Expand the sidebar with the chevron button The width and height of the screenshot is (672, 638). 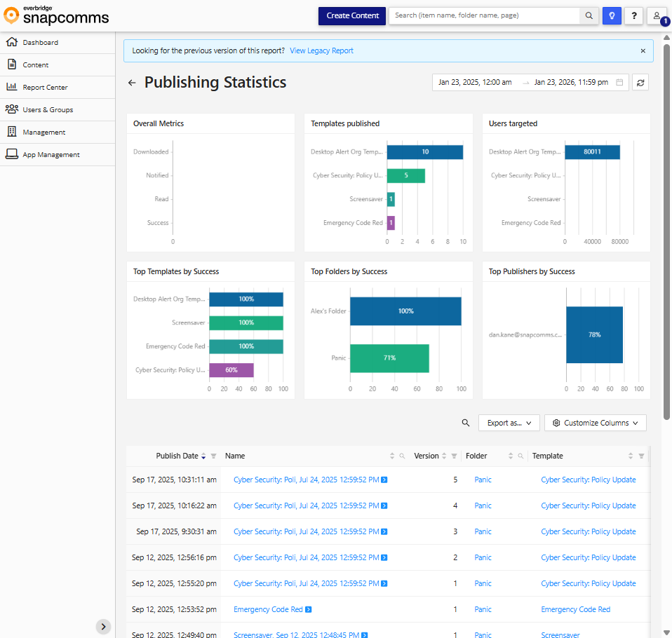point(103,626)
